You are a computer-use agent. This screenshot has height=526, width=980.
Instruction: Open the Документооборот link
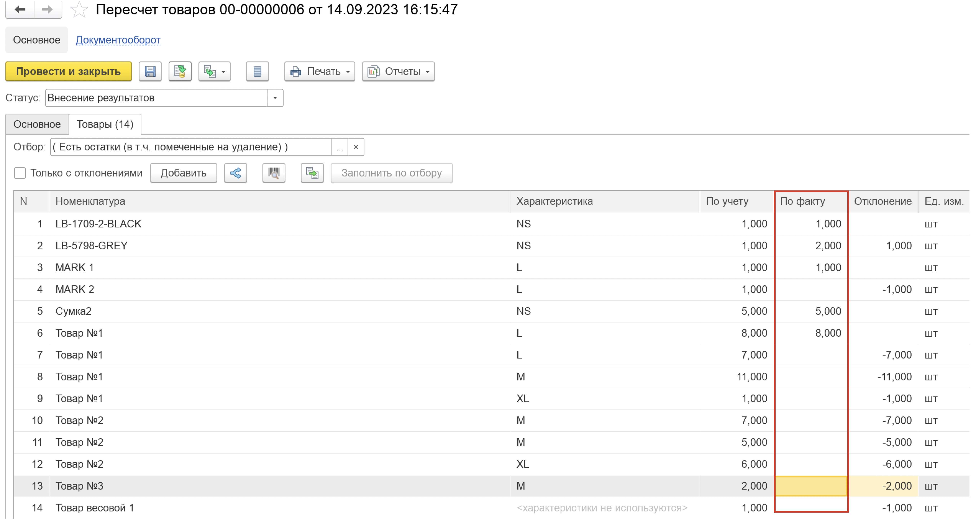pos(118,40)
